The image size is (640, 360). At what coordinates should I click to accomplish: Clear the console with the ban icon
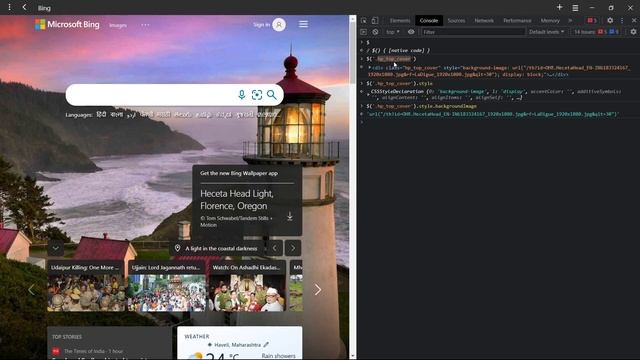(375, 32)
